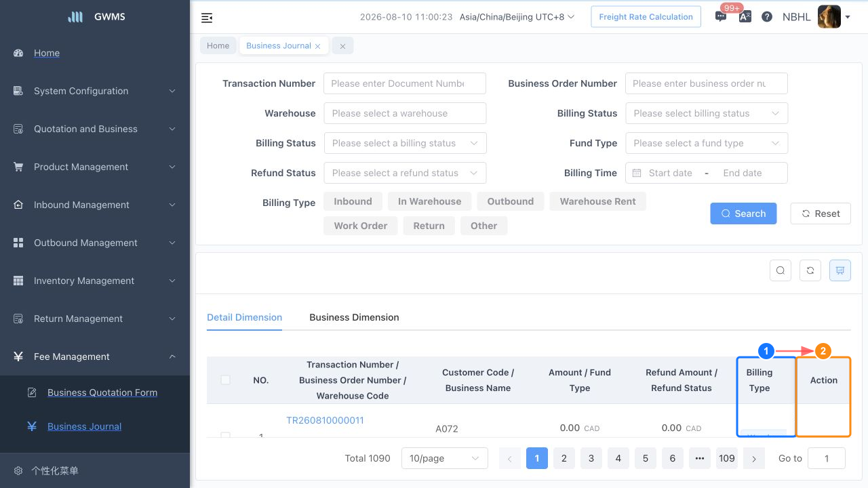Expand Outbound Management menu

coord(95,243)
